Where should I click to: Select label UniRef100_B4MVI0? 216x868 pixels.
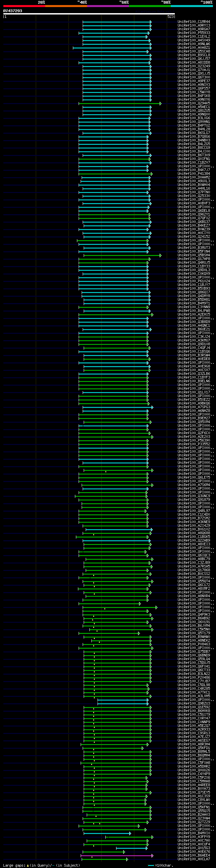pos(194,834)
